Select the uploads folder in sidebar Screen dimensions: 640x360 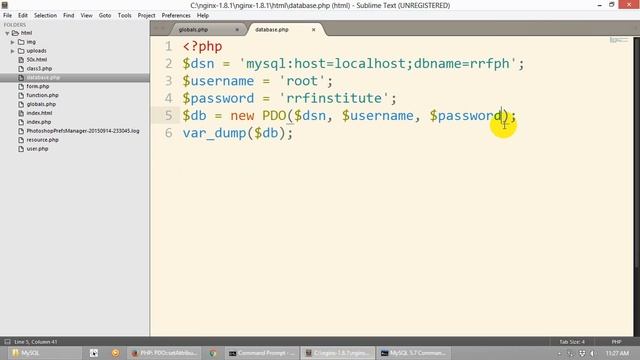(x=36, y=51)
